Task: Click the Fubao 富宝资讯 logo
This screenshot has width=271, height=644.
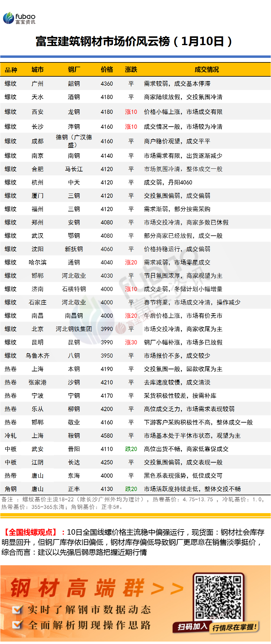Action: (19, 18)
